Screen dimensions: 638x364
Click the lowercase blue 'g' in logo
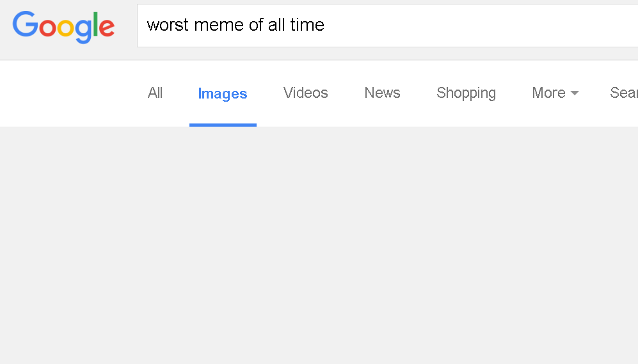(83, 31)
